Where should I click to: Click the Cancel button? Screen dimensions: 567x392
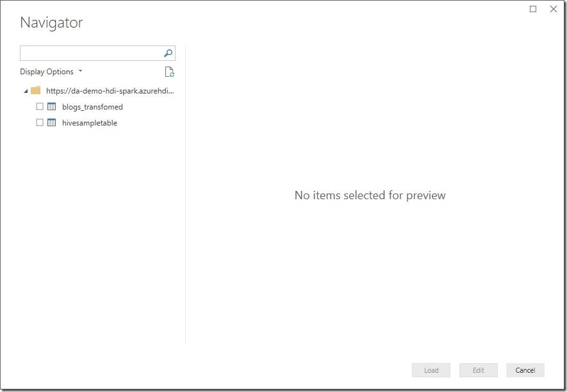525,370
